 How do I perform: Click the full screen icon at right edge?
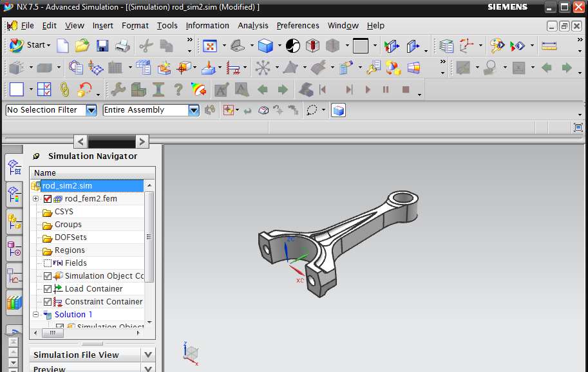pyautogui.click(x=578, y=127)
